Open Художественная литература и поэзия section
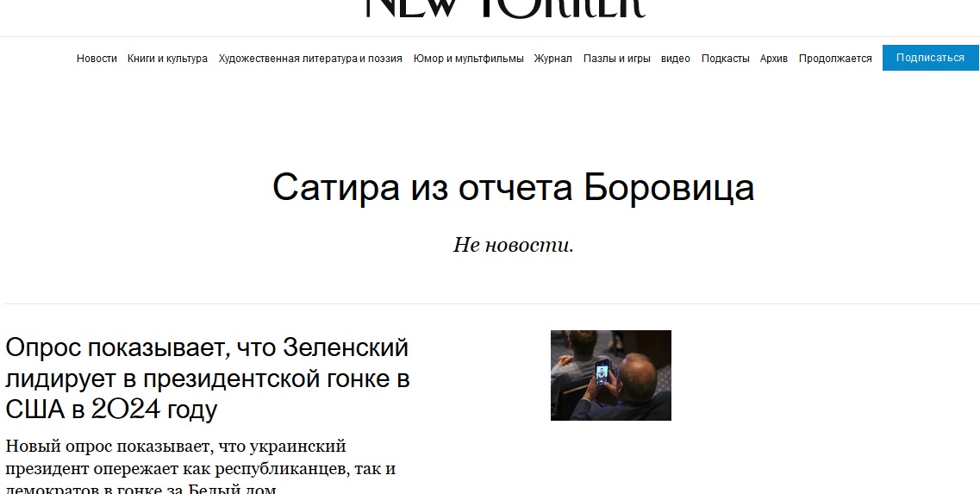The height and width of the screenshot is (494, 980). 310,58
